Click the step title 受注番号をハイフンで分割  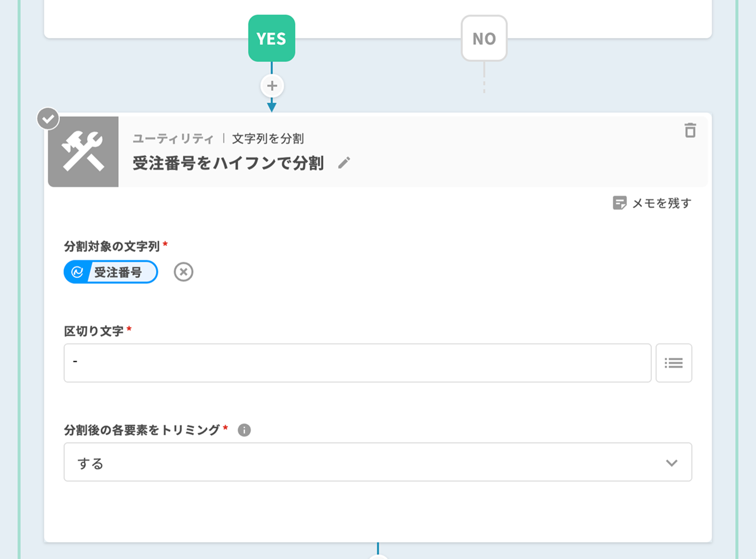click(228, 163)
